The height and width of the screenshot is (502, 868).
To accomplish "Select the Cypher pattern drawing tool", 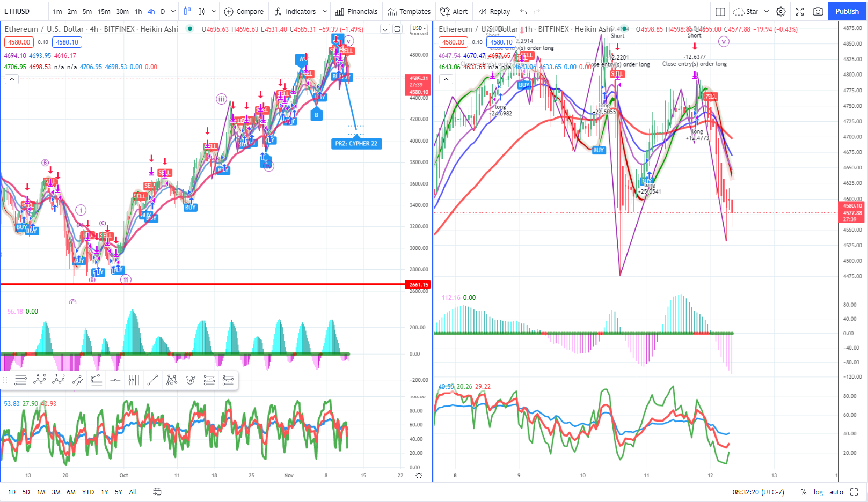I will [x=172, y=380].
